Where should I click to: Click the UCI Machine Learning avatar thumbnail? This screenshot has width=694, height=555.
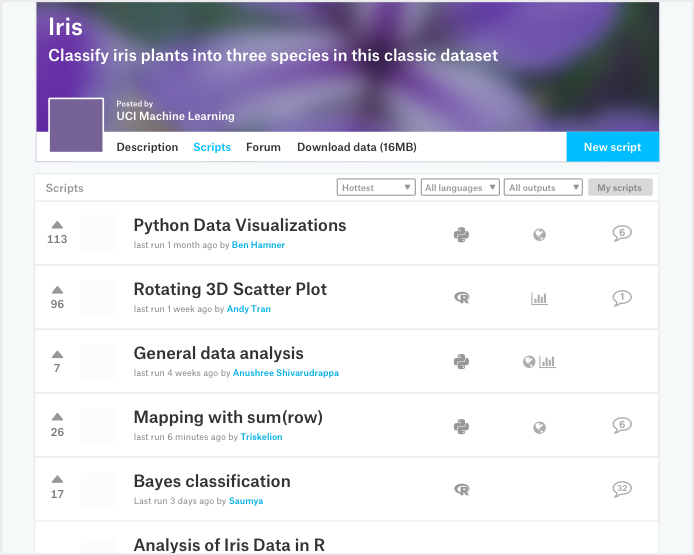[x=76, y=125]
